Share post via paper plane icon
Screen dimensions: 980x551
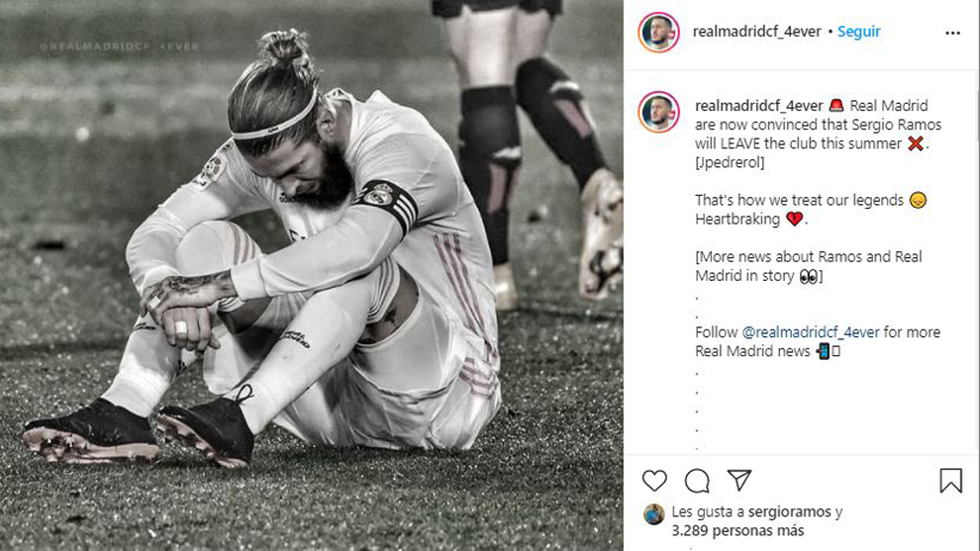click(738, 481)
